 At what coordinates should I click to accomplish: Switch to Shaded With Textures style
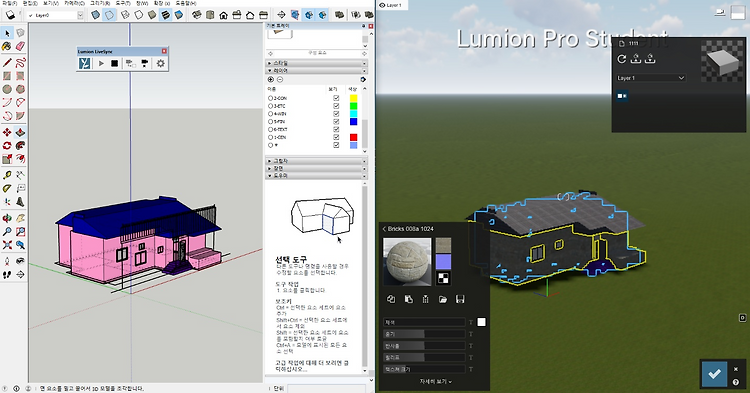tap(165, 15)
